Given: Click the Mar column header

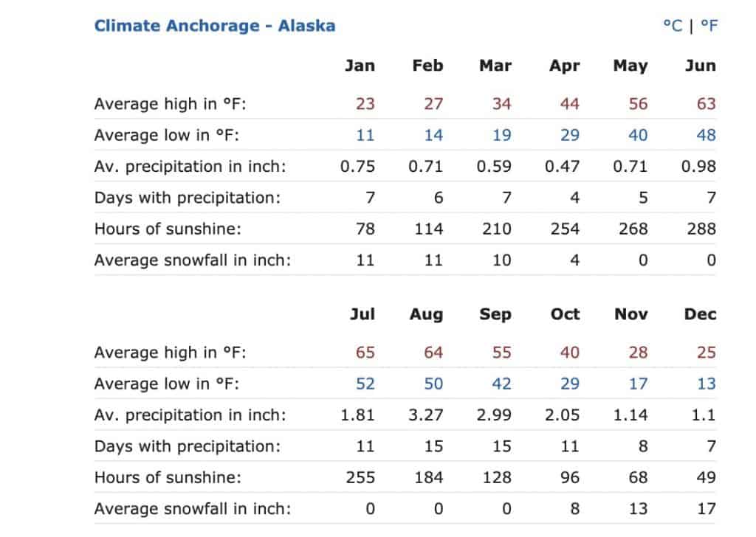Looking at the screenshot, I should (x=495, y=66).
